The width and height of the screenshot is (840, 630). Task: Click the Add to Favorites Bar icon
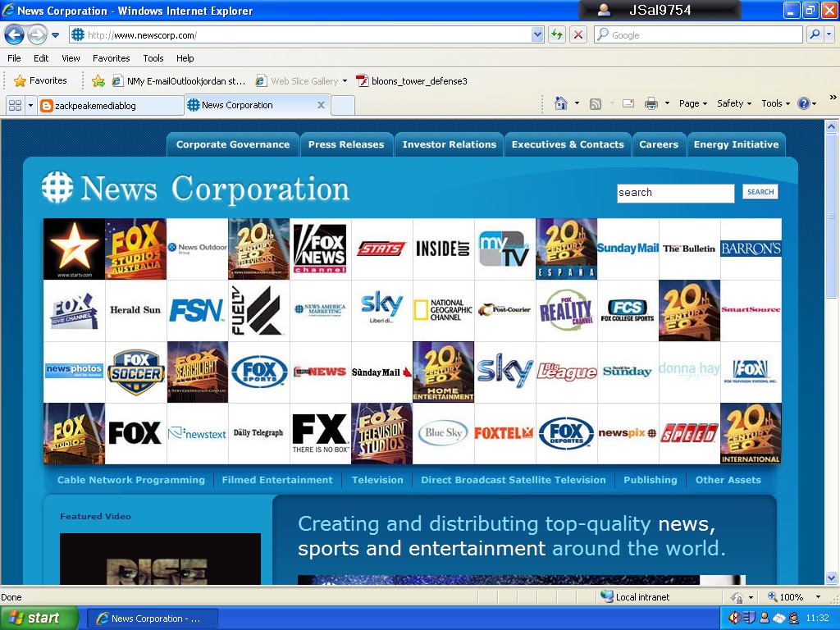(98, 81)
